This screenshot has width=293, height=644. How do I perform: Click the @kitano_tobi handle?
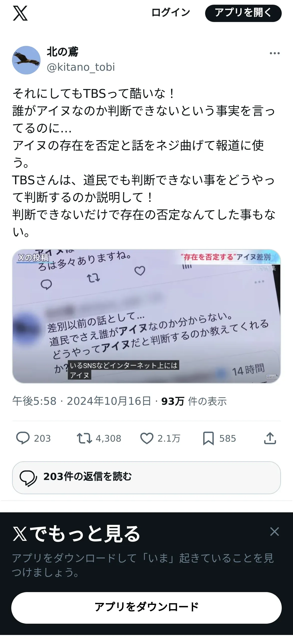click(81, 67)
